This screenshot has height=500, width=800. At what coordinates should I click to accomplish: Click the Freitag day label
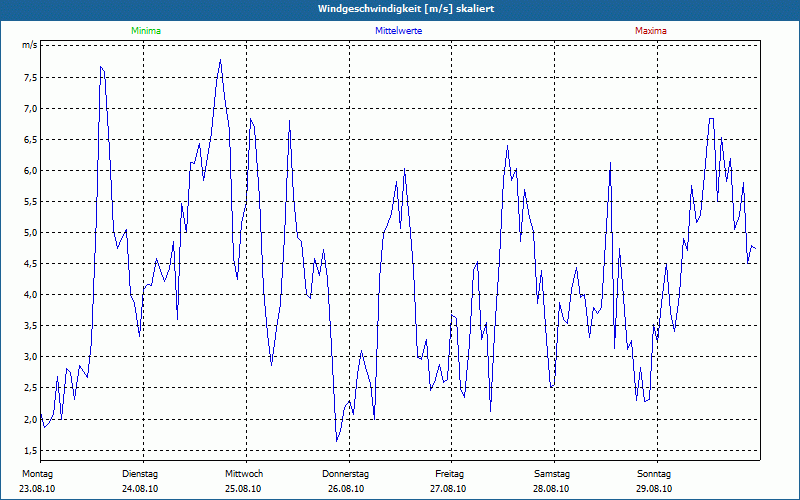[x=449, y=474]
